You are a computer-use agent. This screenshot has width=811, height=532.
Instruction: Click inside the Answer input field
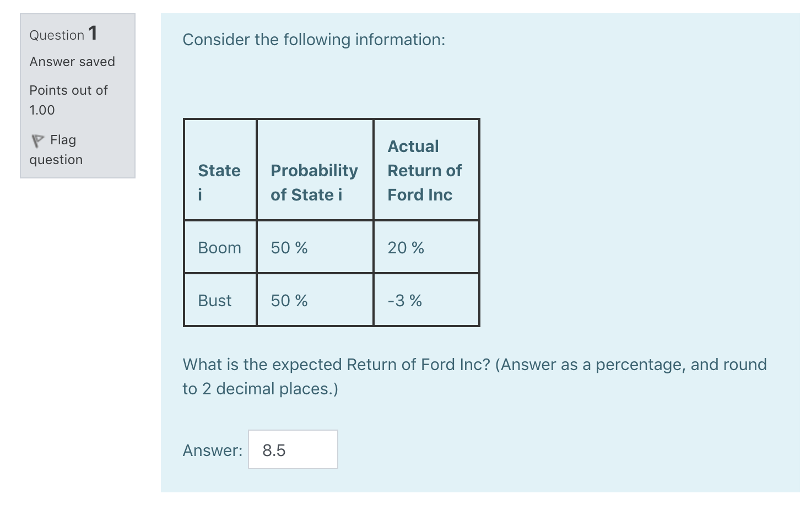tap(293, 449)
